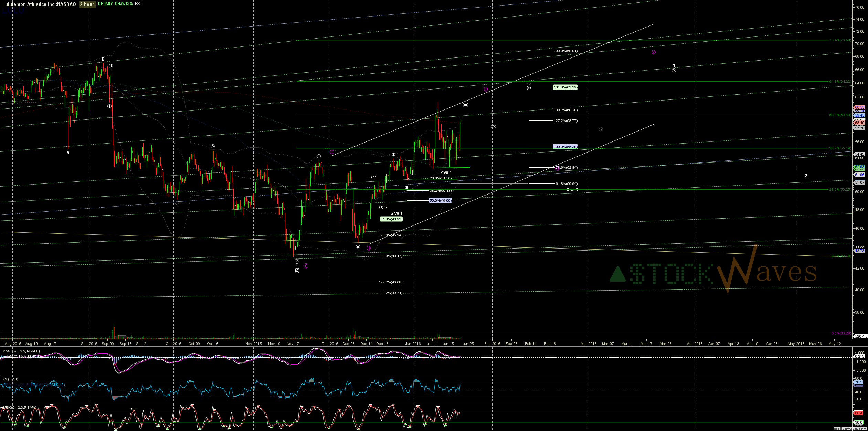The image size is (868, 431).
Task: Click the 78.6%(52.84) retracement label
Action: click(x=567, y=168)
